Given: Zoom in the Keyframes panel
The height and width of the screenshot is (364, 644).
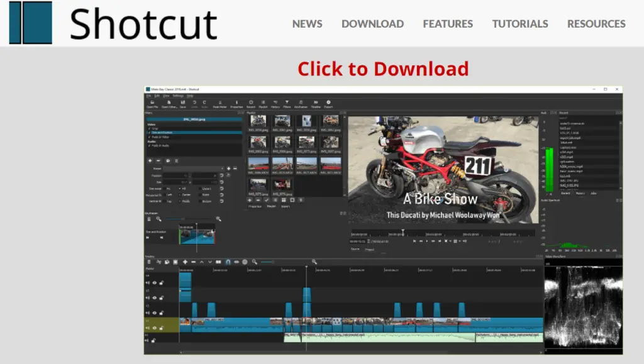Looking at the screenshot, I should tap(218, 219).
